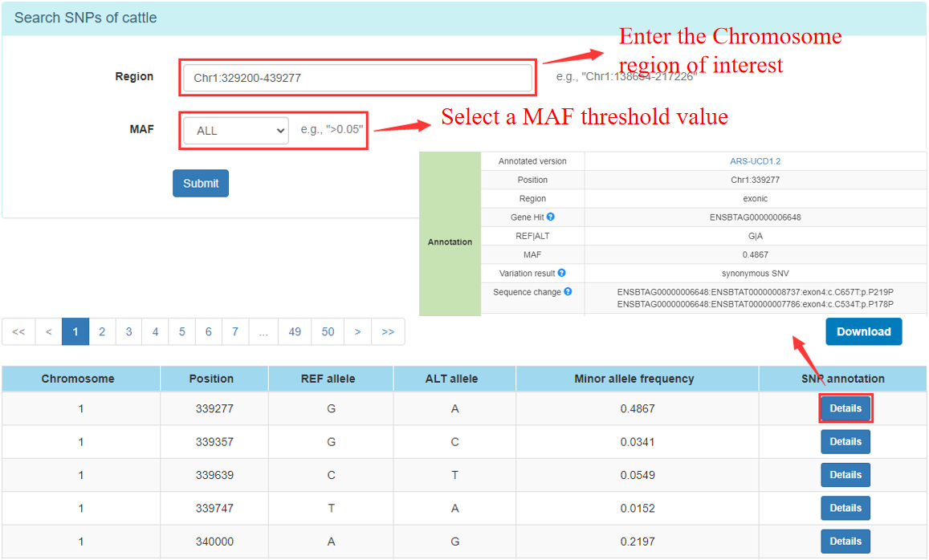View Details for SNP at position 339277
929x560 pixels.
[x=845, y=408]
